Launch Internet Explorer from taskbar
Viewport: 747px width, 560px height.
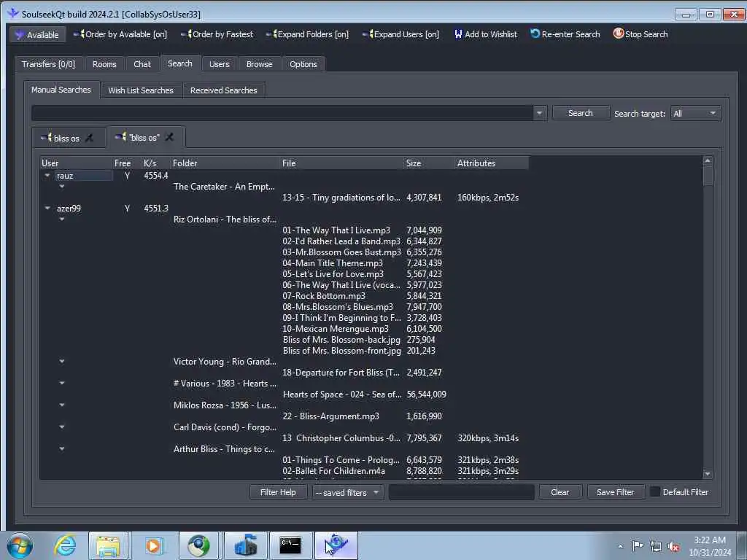click(x=65, y=545)
